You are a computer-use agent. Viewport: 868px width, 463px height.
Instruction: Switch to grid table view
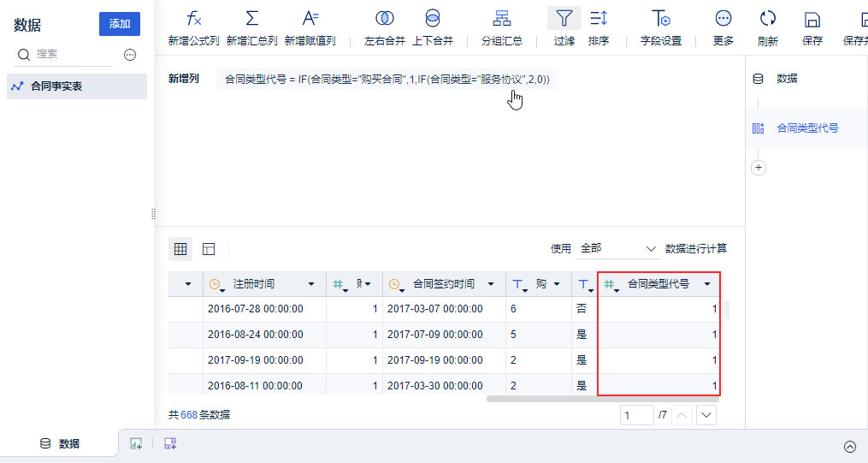tap(180, 249)
